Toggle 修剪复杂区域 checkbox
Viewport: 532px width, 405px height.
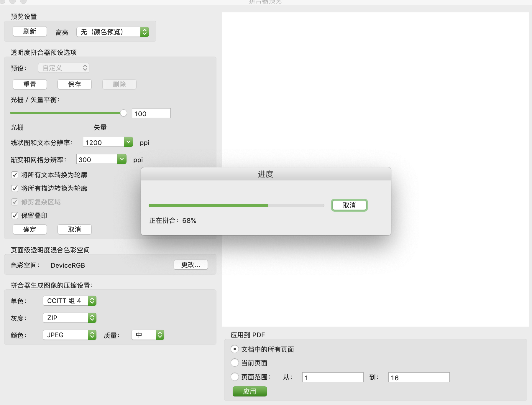click(x=15, y=202)
